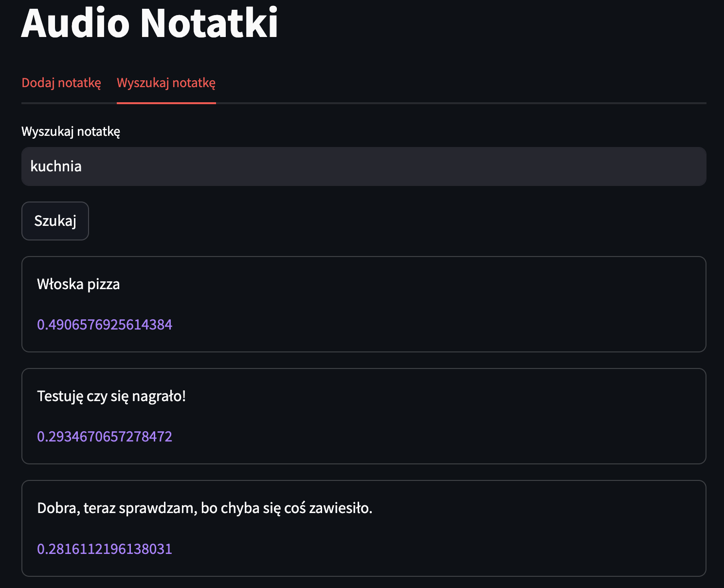The image size is (724, 588).
Task: Click the 0.2934670657278472 similarity score
Action: 105,437
